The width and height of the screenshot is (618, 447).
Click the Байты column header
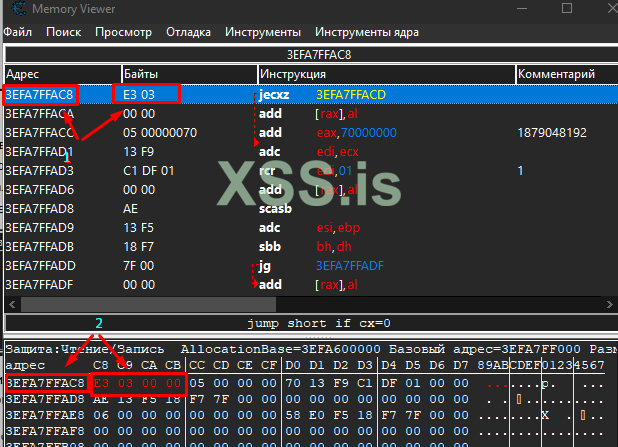190,74
